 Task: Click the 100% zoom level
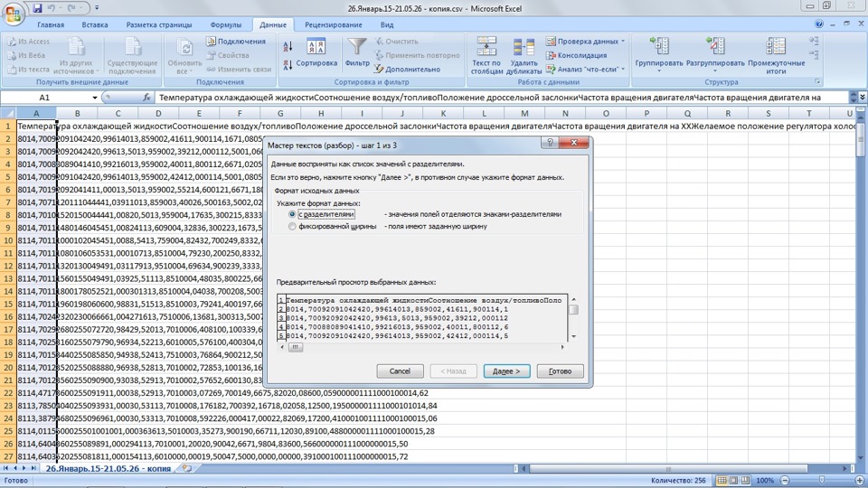pos(765,480)
